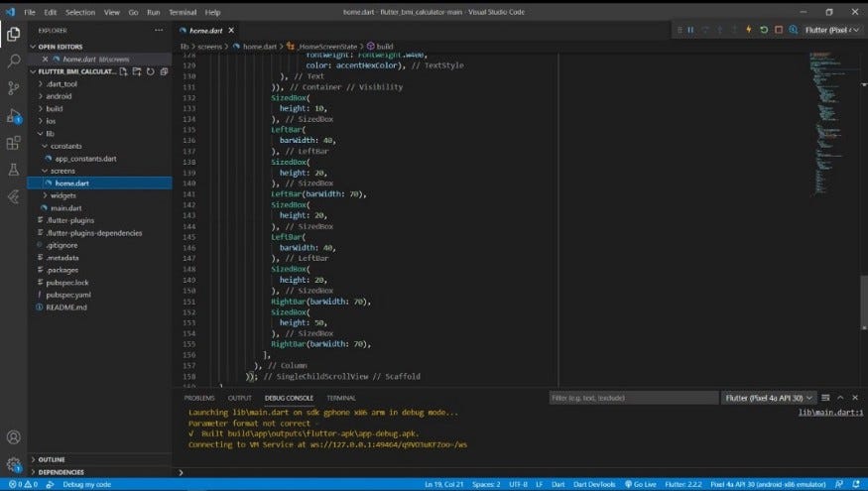Screen dimensions: 868x491
Task: Switch to the Output panel tab
Action: click(240, 398)
